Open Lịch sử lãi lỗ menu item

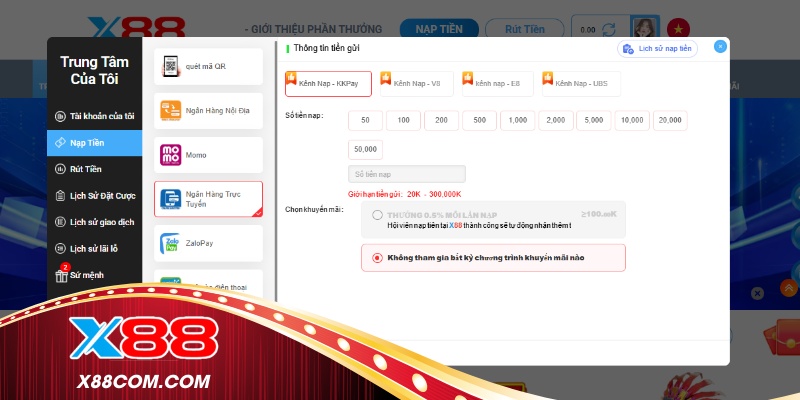tap(94, 248)
